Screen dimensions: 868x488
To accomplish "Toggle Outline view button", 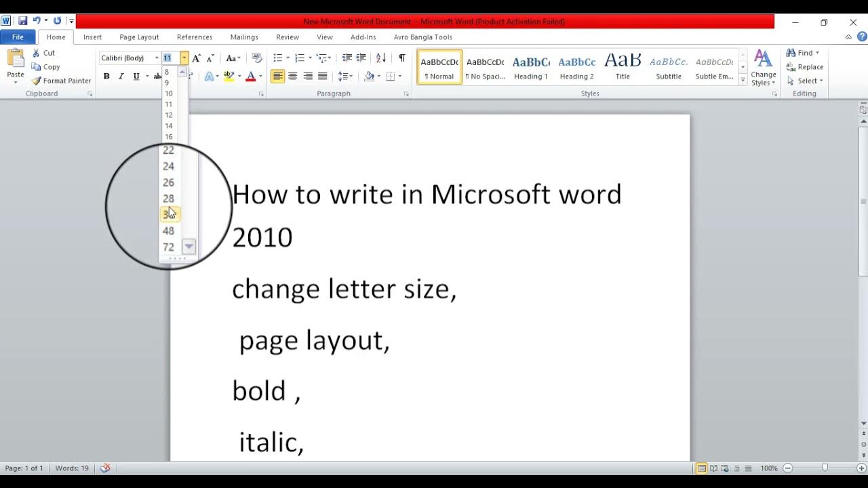I will click(x=735, y=468).
